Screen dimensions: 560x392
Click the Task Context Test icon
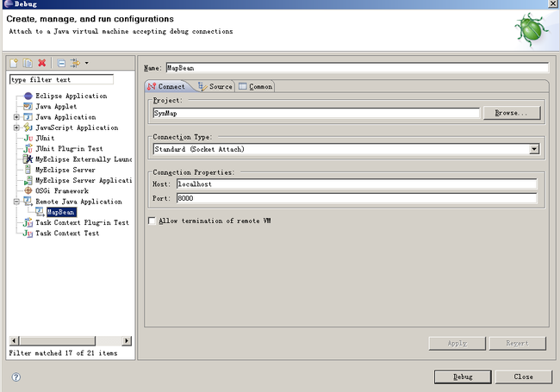[x=28, y=233]
